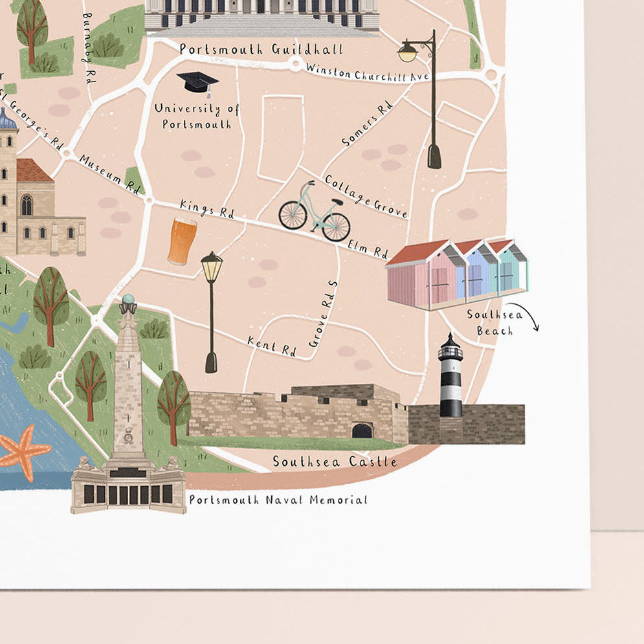
Task: Click the 'Winston Churchill Ave' street label
Action: [367, 73]
